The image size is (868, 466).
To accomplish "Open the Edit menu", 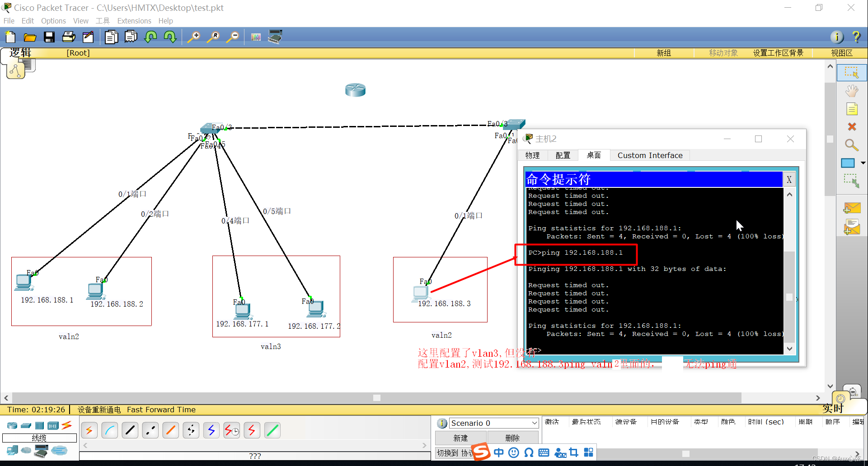I will [x=28, y=21].
